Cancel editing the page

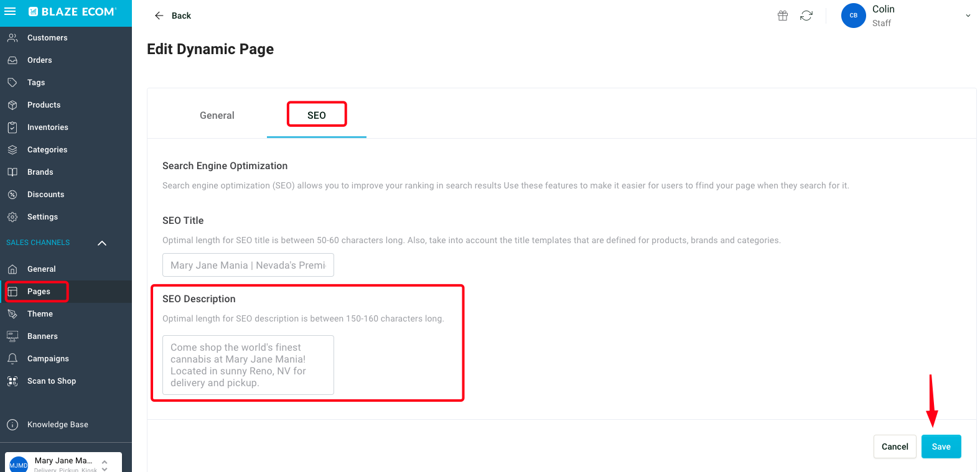pos(895,447)
